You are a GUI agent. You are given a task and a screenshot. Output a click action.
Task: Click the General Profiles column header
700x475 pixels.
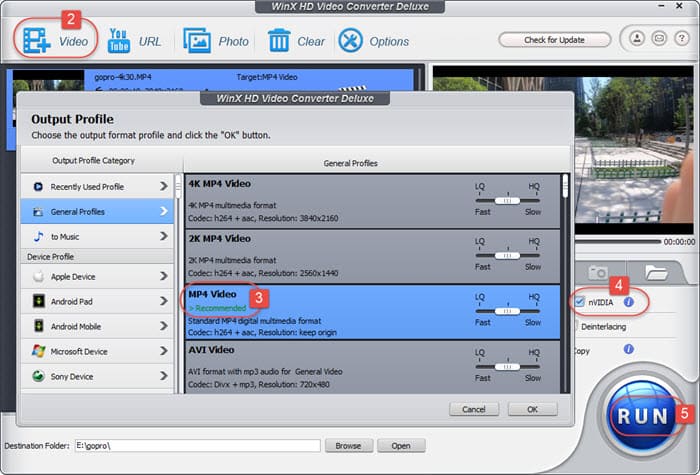pos(350,163)
